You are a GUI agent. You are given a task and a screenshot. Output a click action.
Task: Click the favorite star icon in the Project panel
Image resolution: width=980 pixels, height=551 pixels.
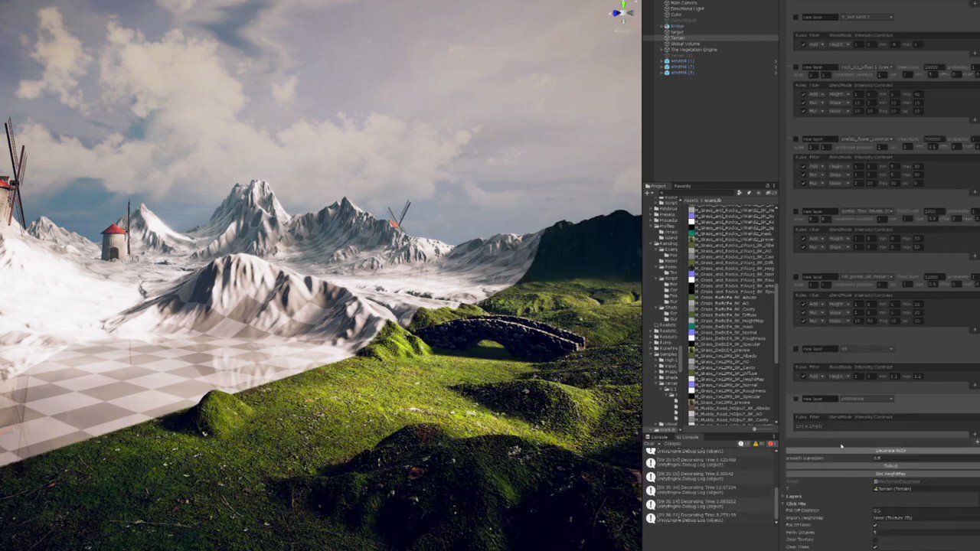(758, 193)
